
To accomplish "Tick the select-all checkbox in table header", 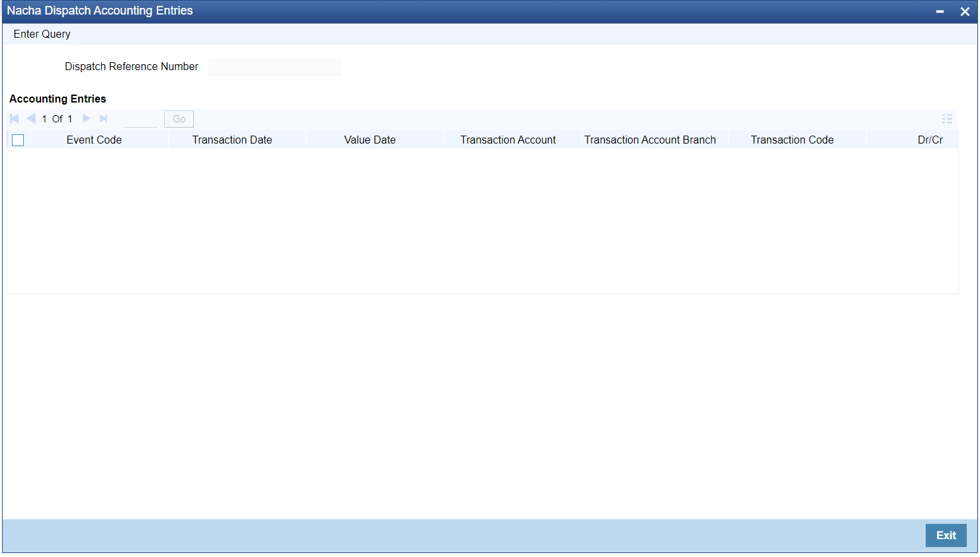I will 18,140.
